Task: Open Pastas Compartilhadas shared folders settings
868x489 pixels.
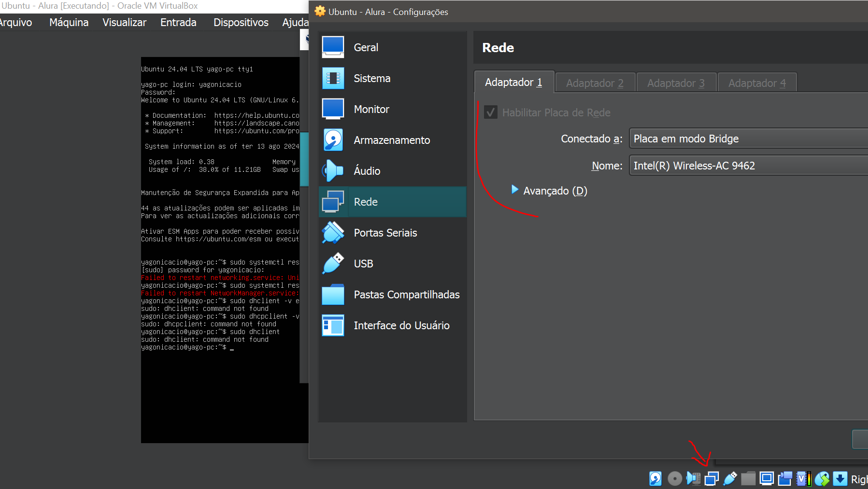Action: coord(392,294)
